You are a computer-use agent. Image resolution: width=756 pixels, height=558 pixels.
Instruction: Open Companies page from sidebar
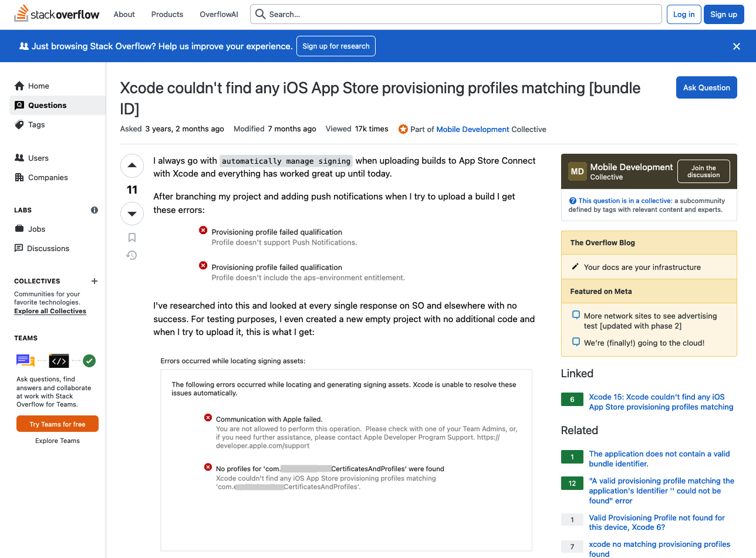pyautogui.click(x=58, y=177)
